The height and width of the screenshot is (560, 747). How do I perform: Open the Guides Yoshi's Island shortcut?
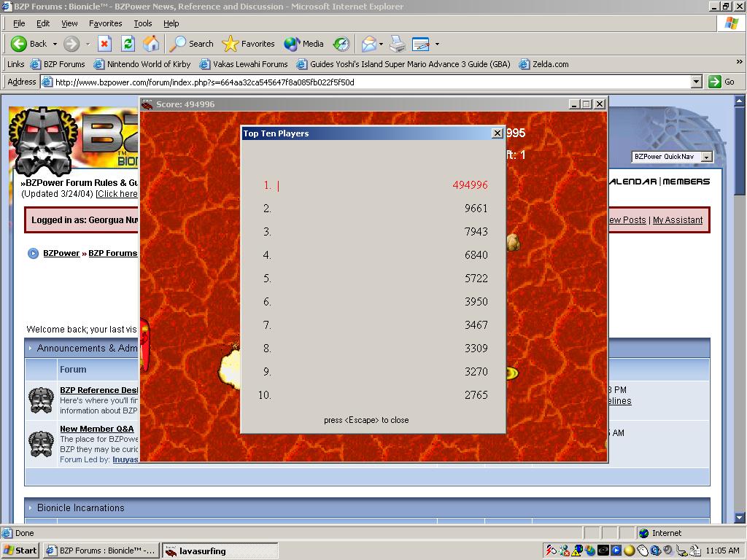click(403, 64)
